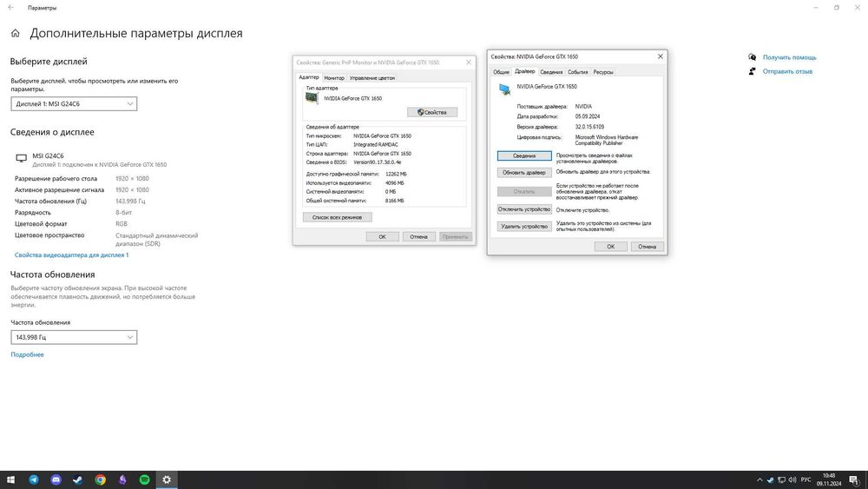Image resolution: width=868 pixels, height=489 pixels.
Task: Click the Get help chat icon
Action: click(x=752, y=57)
